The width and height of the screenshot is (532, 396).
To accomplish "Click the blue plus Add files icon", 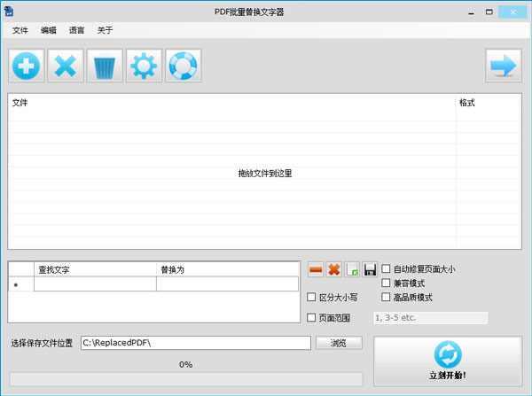I will tap(27, 66).
